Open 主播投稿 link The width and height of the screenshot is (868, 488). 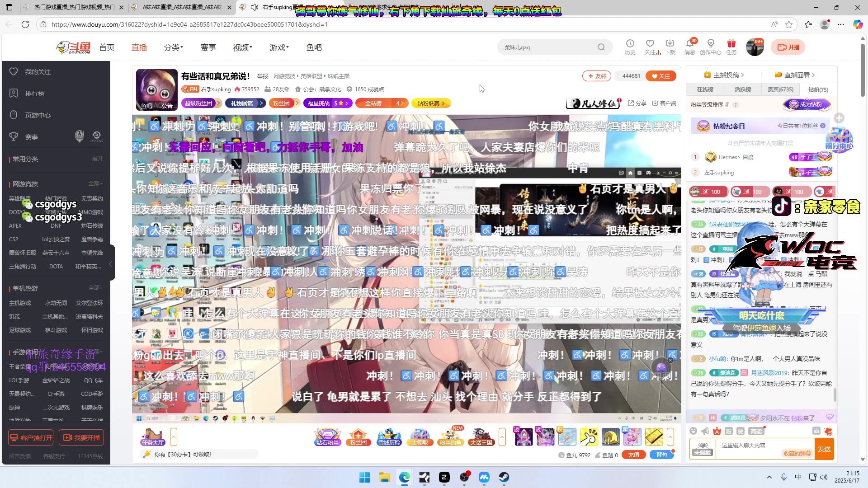(x=724, y=75)
